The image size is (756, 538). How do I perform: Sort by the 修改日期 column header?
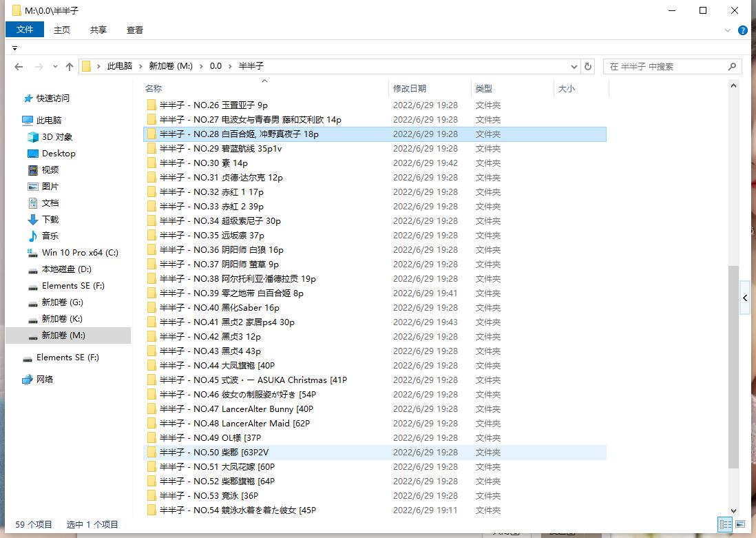coord(430,88)
